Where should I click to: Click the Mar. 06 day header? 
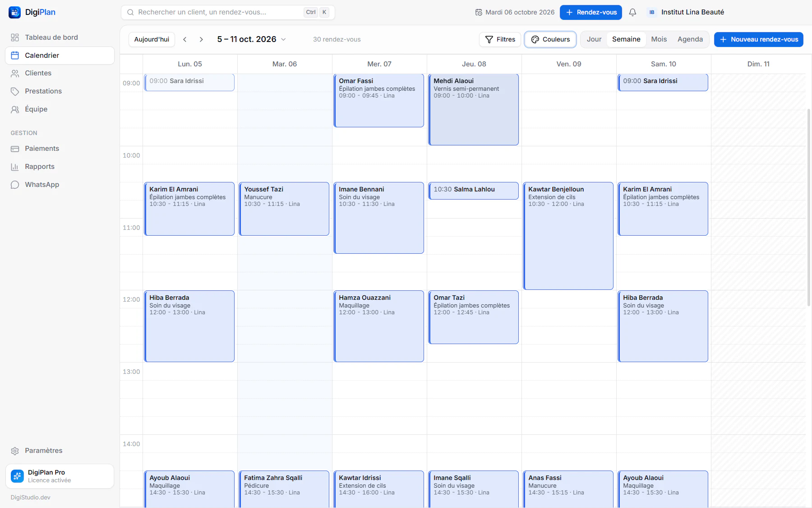[285, 64]
